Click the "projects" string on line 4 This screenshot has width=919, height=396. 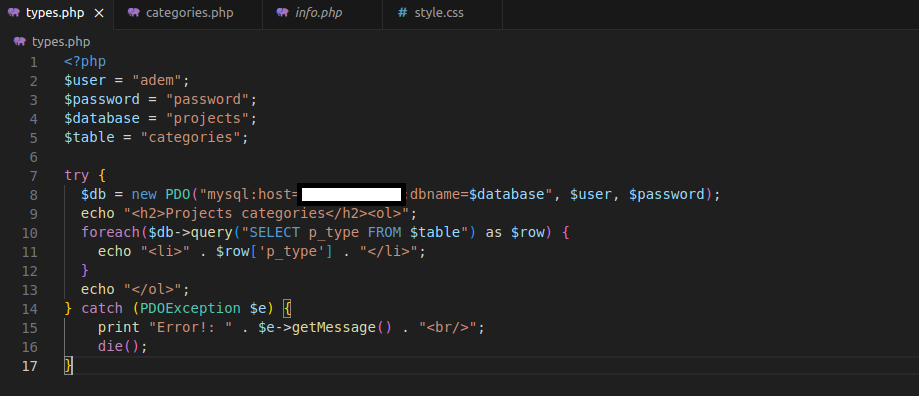click(x=207, y=118)
